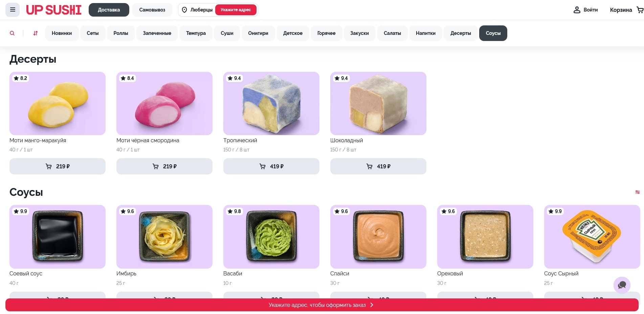This screenshot has height=314, width=644.
Task: Open the hamburger menu
Action: [13, 10]
